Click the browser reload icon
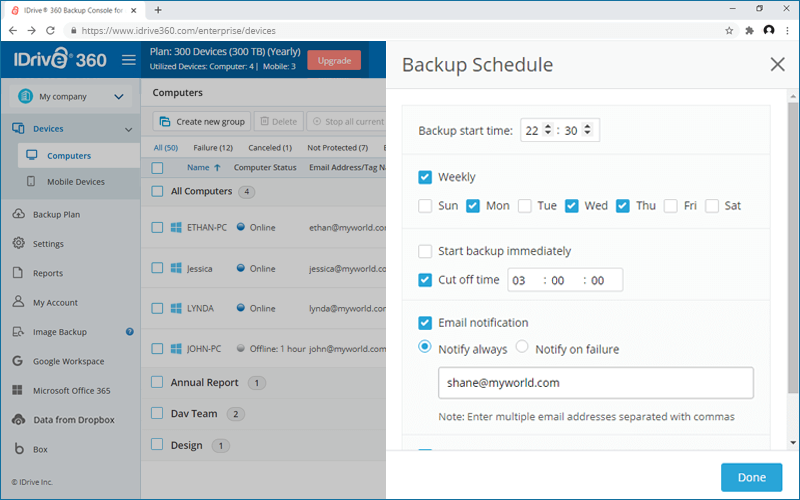The image size is (800, 500). pyautogui.click(x=50, y=31)
